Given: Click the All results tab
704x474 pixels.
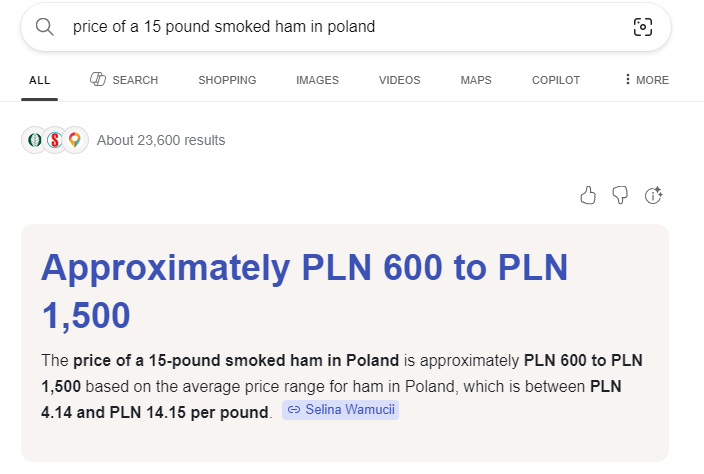Looking at the screenshot, I should coord(40,80).
